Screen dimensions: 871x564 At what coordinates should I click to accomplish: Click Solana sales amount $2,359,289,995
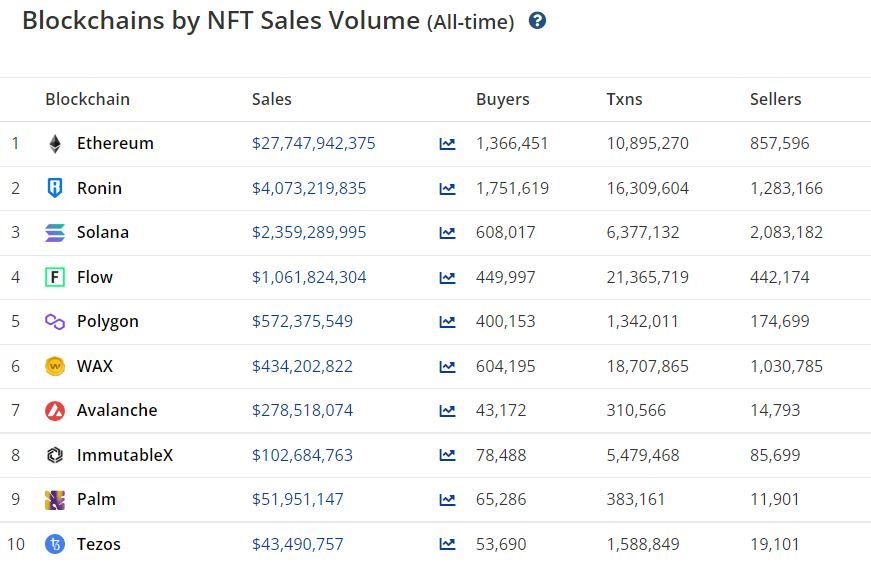click(309, 232)
